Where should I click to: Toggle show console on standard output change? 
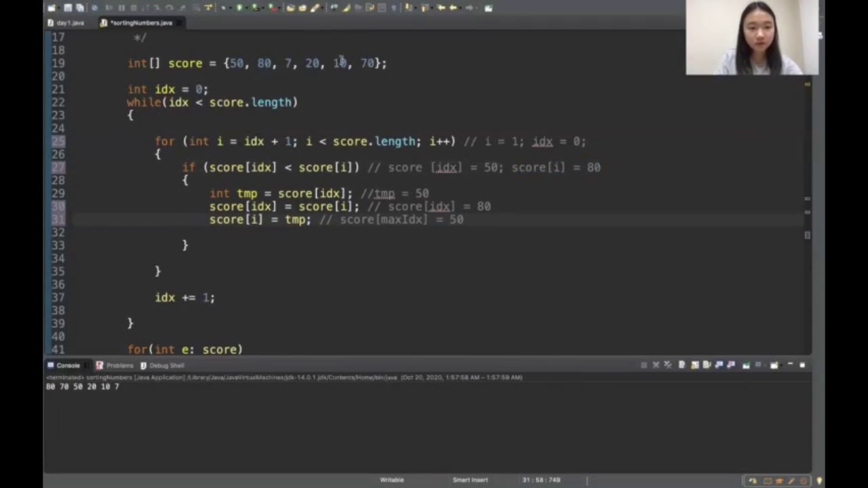[719, 365]
